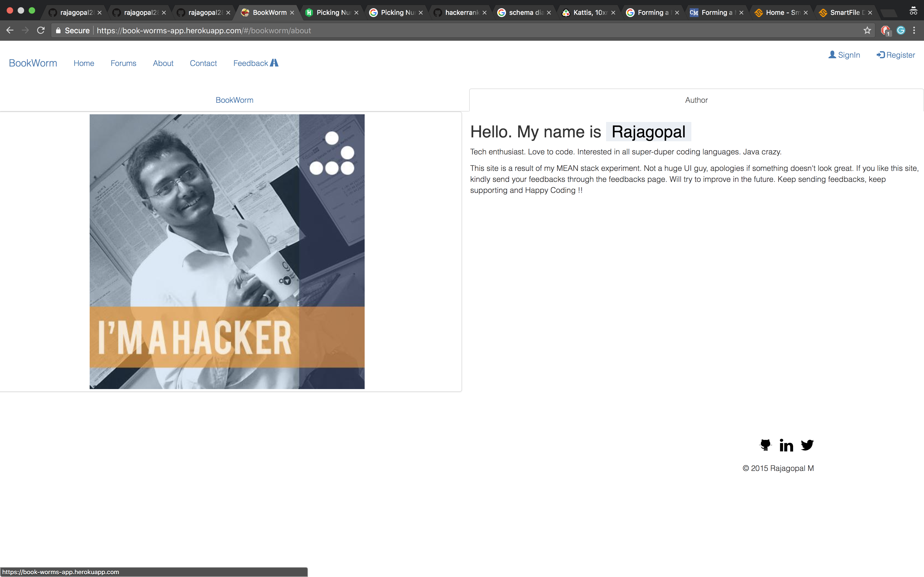
Task: Bookmark page with the star icon
Action: [867, 30]
